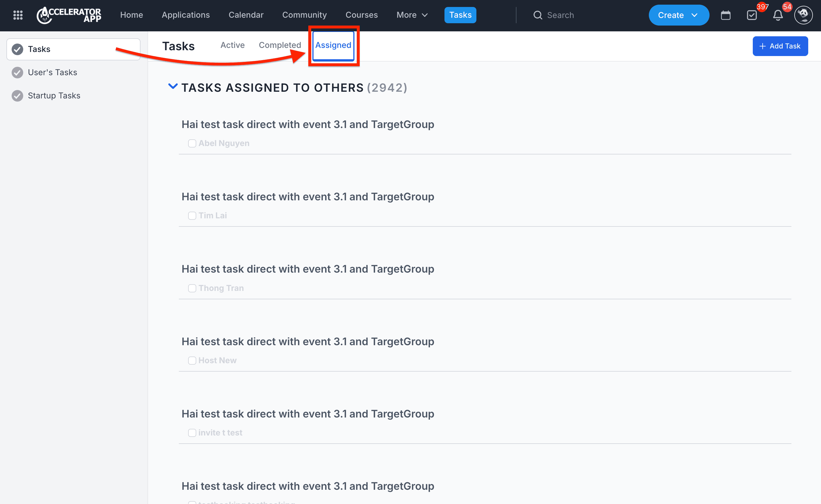Expand the More navigation dropdown
821x504 pixels.
point(412,15)
